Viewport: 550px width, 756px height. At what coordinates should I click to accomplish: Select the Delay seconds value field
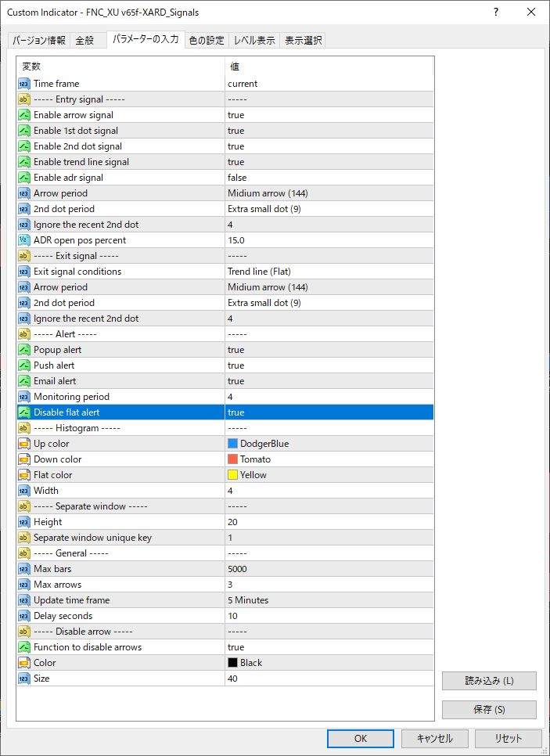click(x=329, y=616)
